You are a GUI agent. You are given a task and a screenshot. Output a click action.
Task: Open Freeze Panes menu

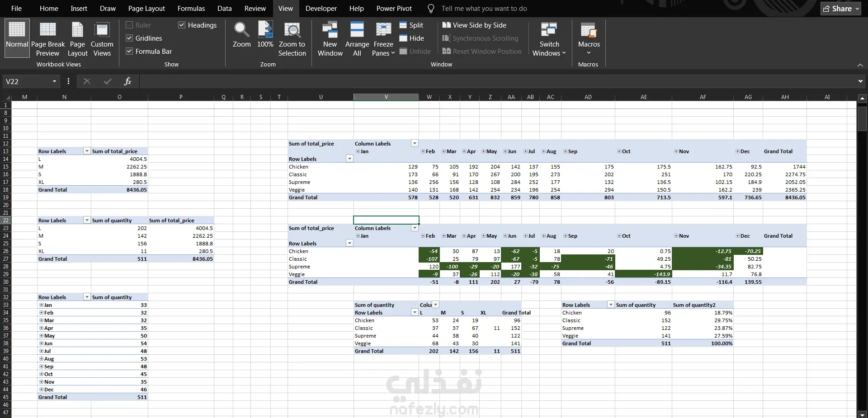coord(383,39)
